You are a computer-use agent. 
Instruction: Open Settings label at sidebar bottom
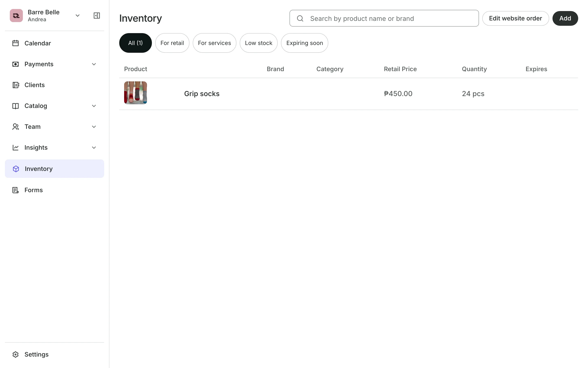tap(37, 355)
